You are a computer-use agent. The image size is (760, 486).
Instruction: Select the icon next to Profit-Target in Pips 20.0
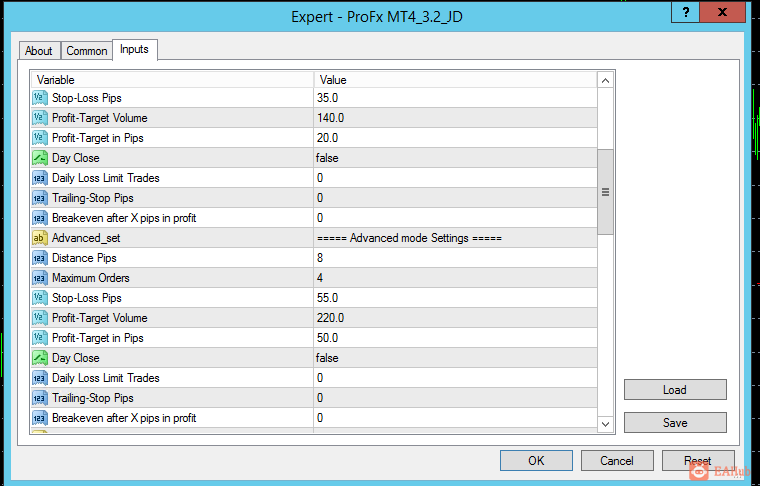(40, 138)
